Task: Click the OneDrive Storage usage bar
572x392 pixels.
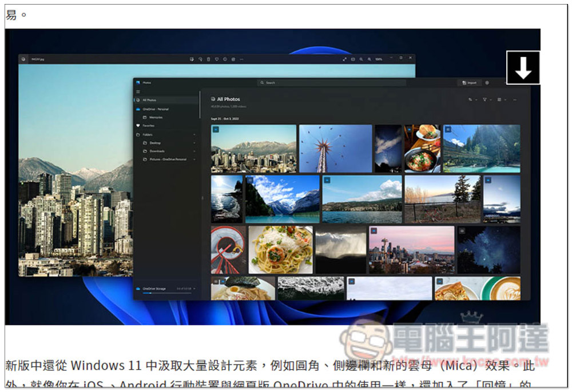Action: [168, 293]
